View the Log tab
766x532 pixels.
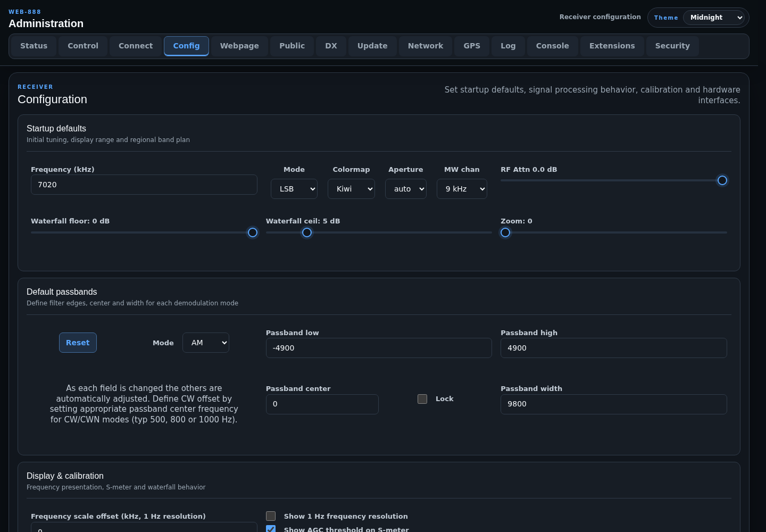click(x=508, y=46)
